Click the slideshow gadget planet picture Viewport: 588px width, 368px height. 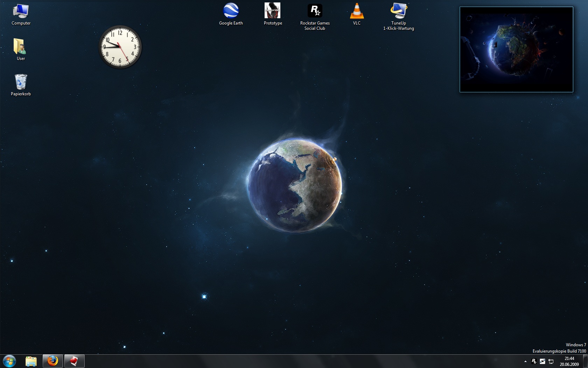click(516, 49)
